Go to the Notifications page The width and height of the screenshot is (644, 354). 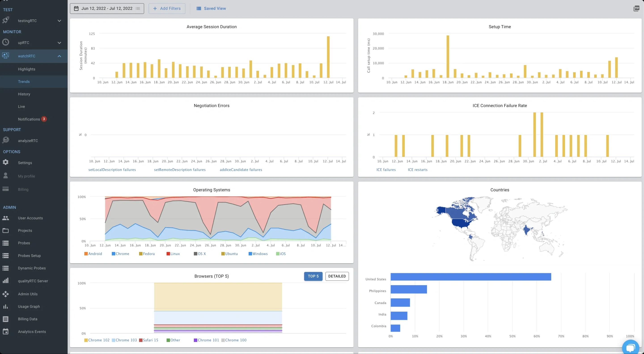click(x=29, y=119)
